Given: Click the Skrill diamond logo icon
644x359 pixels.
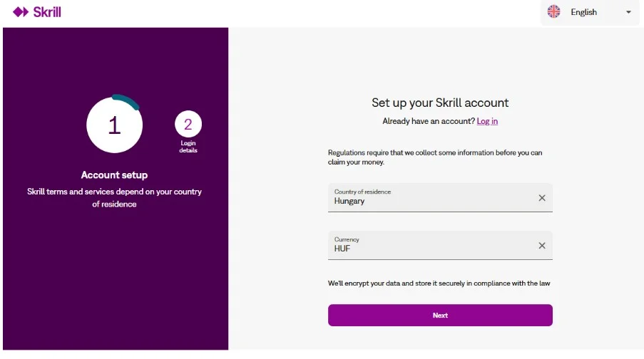Looking at the screenshot, I should 21,12.
